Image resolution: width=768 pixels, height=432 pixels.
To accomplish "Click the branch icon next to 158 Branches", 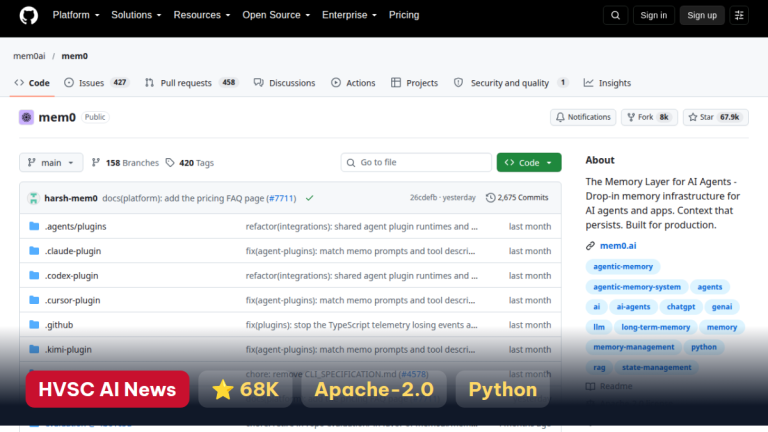I will [x=96, y=163].
